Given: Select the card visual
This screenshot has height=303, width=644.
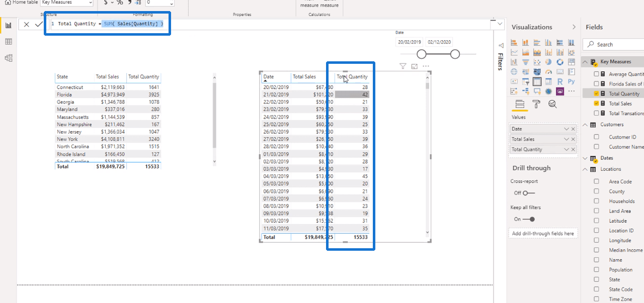Looking at the screenshot, I should point(560,71).
